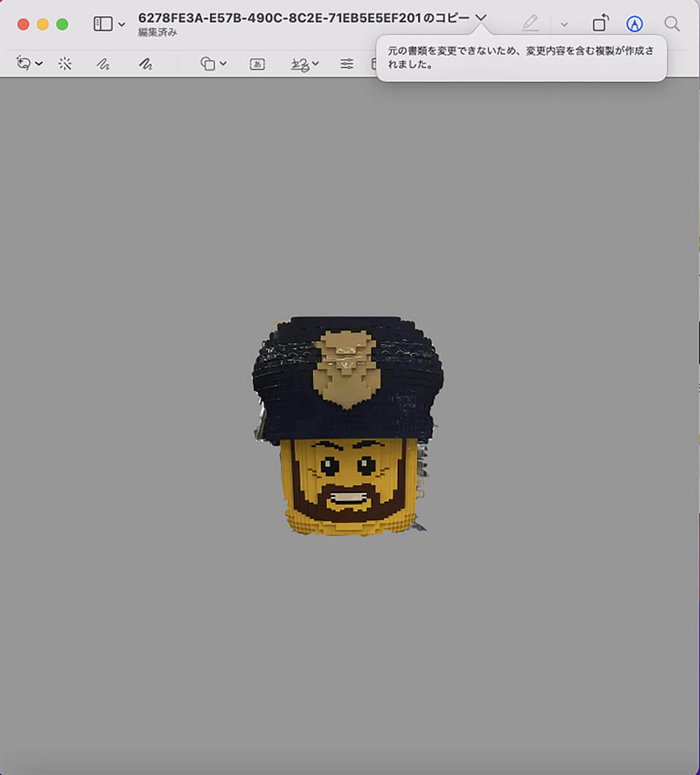Rotate the image with the rotate icon

[600, 23]
